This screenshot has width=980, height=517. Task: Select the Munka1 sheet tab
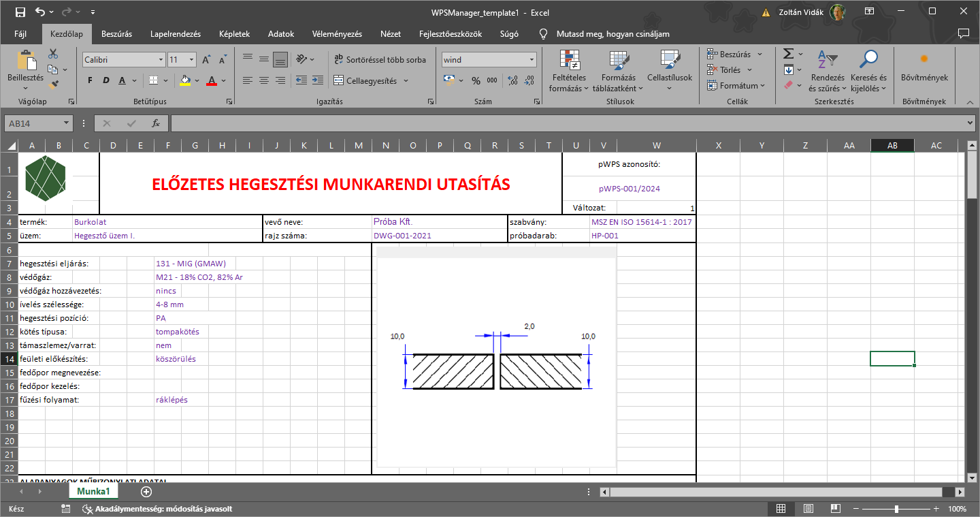pos(93,491)
